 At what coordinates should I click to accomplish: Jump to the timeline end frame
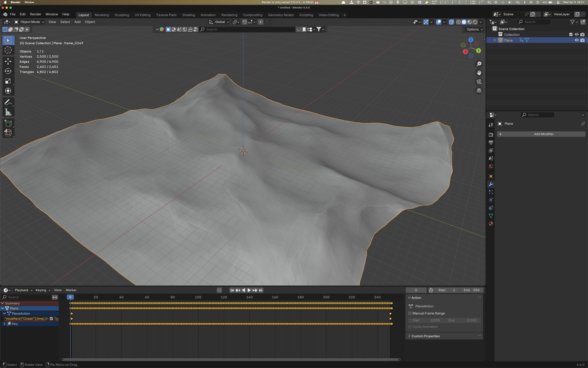point(261,290)
